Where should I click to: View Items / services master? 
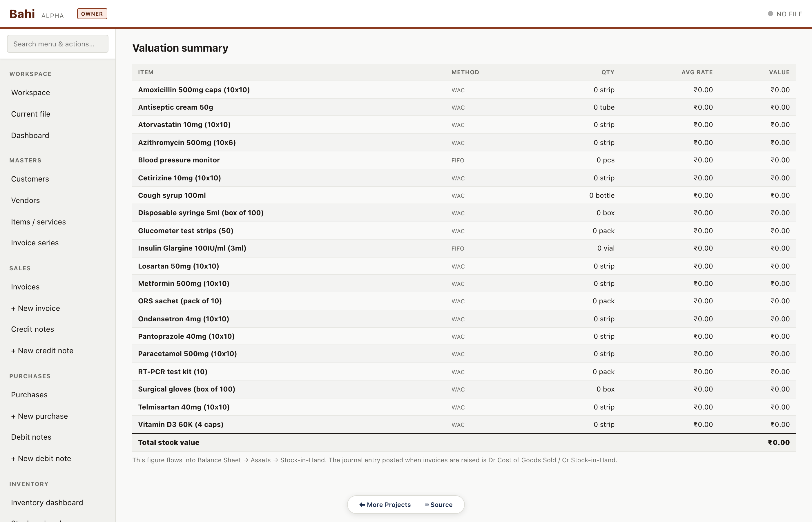[x=38, y=222]
